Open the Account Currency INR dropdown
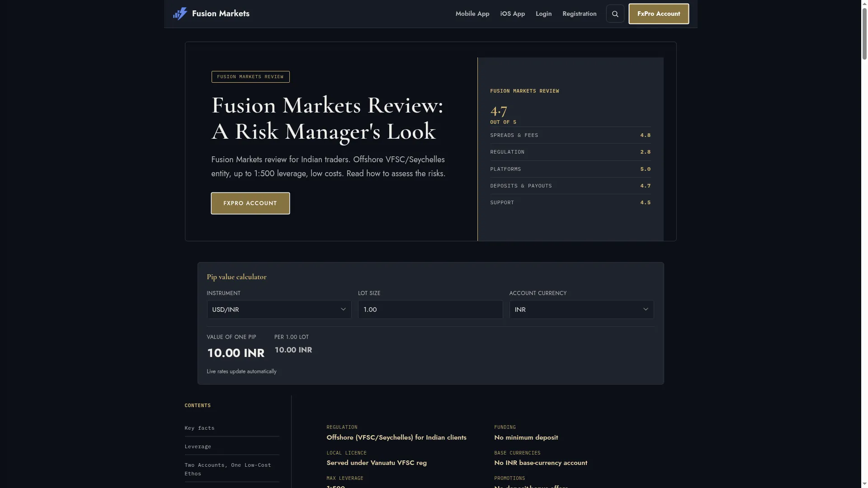 [x=581, y=310]
